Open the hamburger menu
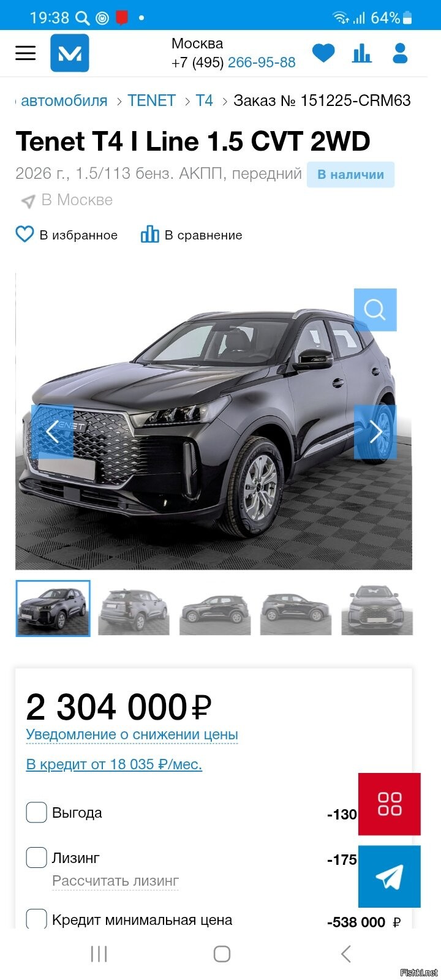The width and height of the screenshot is (441, 980). click(25, 53)
